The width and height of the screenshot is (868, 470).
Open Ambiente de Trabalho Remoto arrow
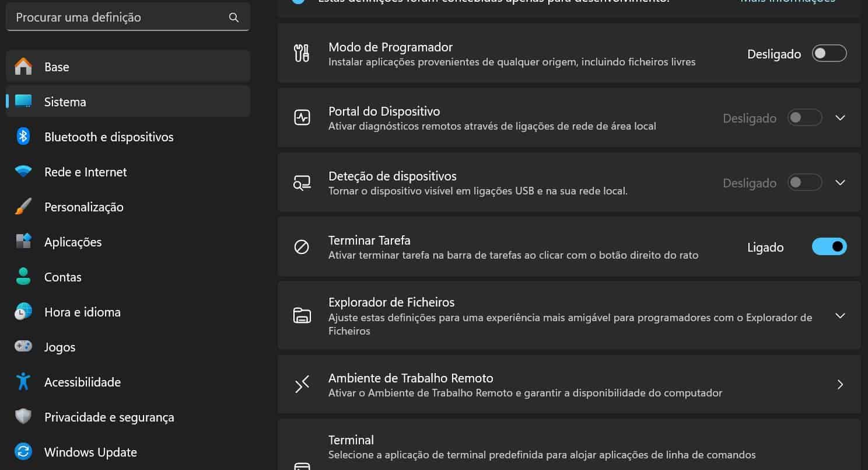coord(840,385)
